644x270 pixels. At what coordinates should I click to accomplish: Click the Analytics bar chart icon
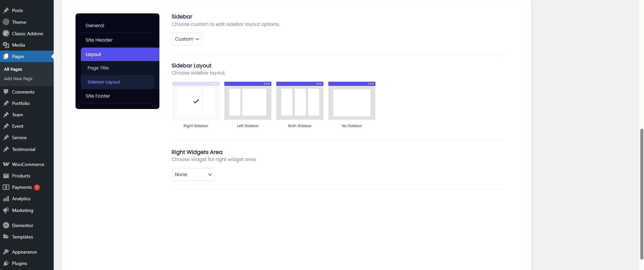6,199
